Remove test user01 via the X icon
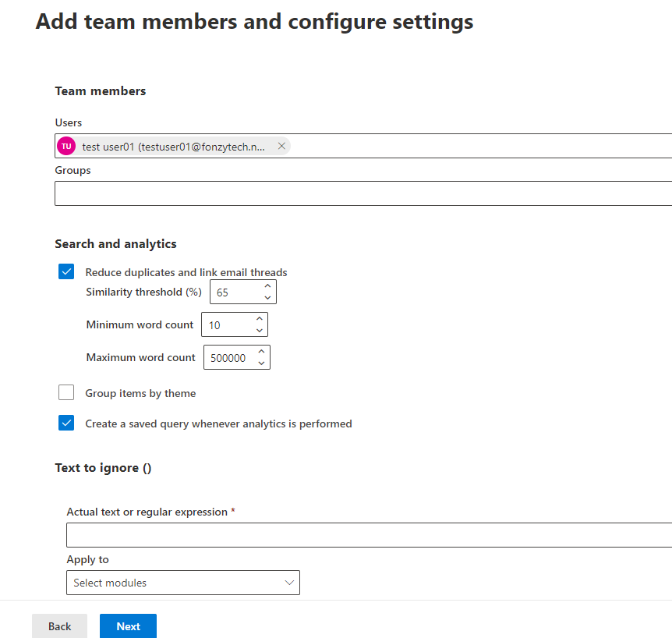672x638 pixels. (x=281, y=146)
